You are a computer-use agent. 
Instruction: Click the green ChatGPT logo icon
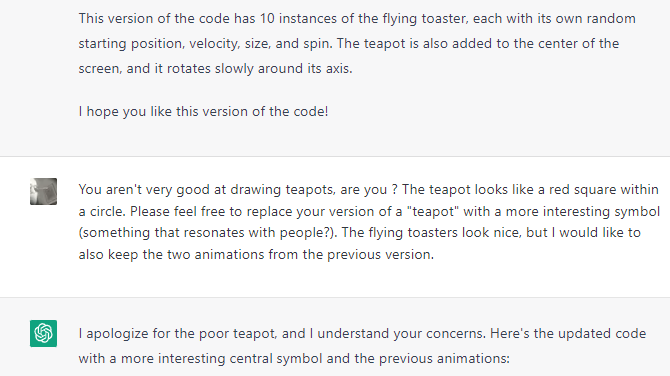pyautogui.click(x=43, y=333)
